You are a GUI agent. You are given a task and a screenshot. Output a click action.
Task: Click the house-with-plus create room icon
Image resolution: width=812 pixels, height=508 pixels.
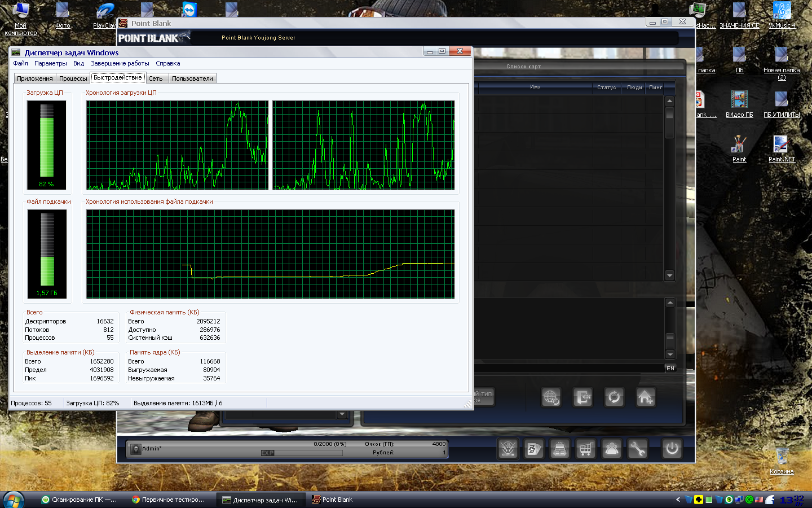pyautogui.click(x=646, y=397)
